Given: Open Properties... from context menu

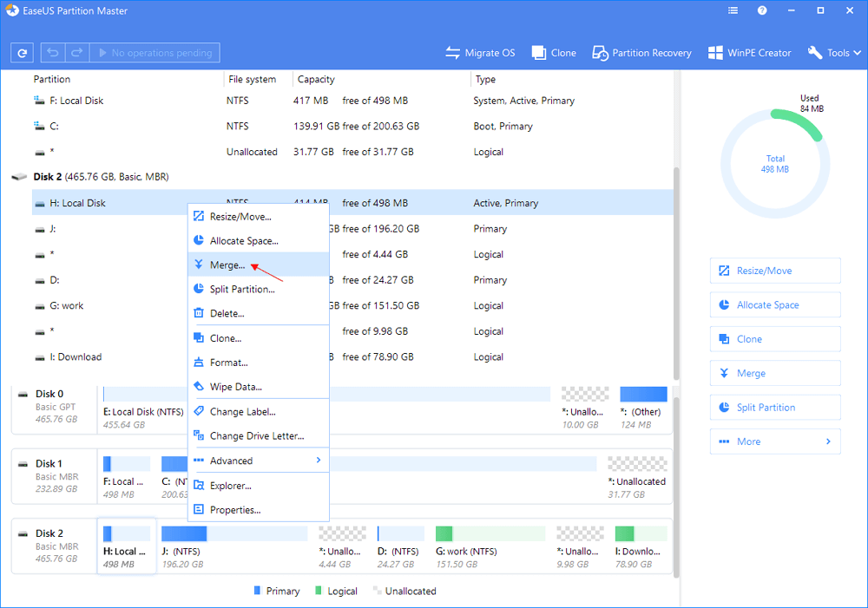Looking at the screenshot, I should tap(259, 509).
